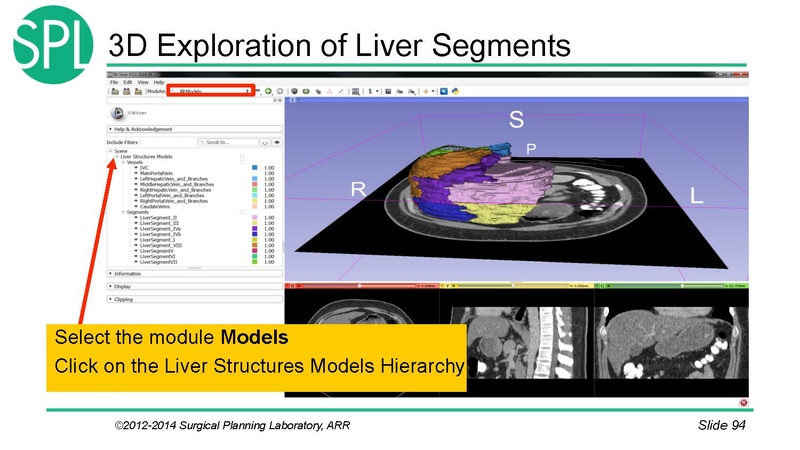Click the coronal CT slice view
The height and width of the screenshot is (450, 800).
click(x=671, y=343)
